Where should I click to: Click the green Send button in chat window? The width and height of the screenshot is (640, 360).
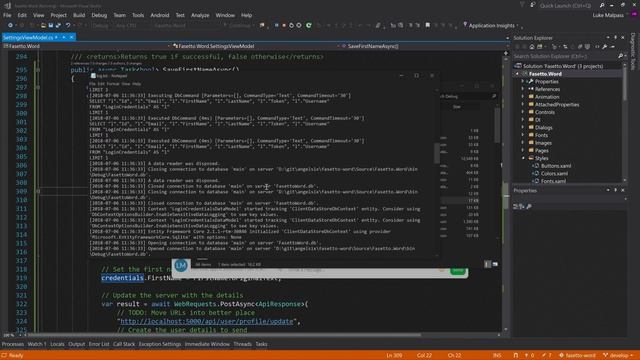pyautogui.click(x=458, y=271)
